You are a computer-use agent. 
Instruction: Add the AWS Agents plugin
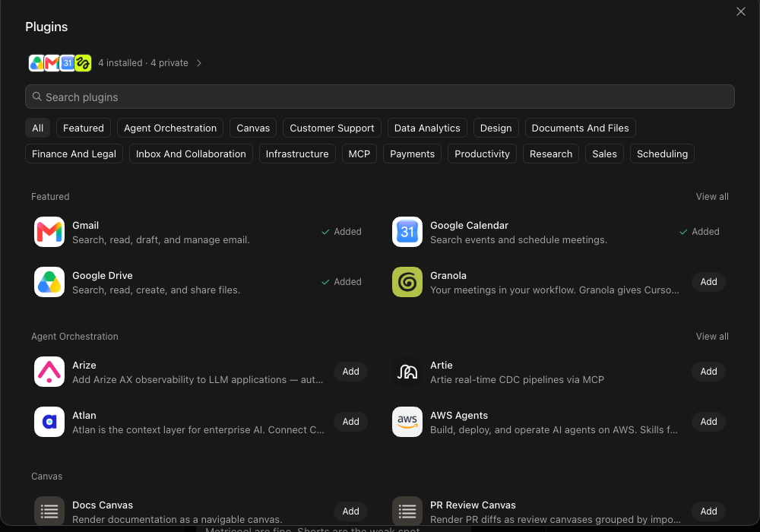(x=708, y=422)
